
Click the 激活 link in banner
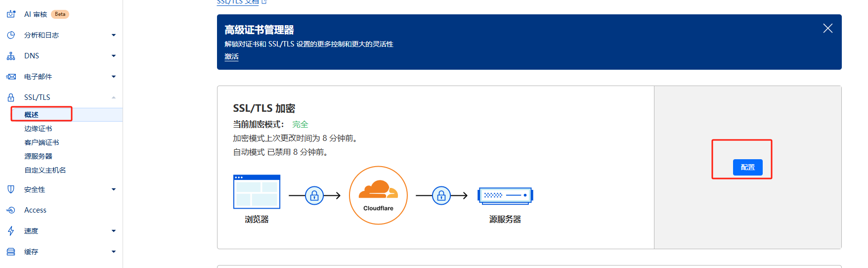point(231,57)
